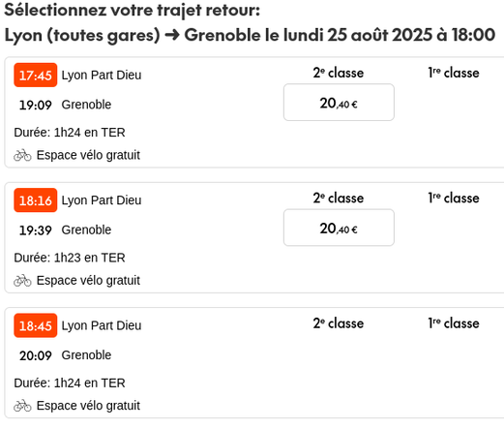Click the orange 18:16 departure time badge
Viewport: 504px width, 429px height.
36,200
